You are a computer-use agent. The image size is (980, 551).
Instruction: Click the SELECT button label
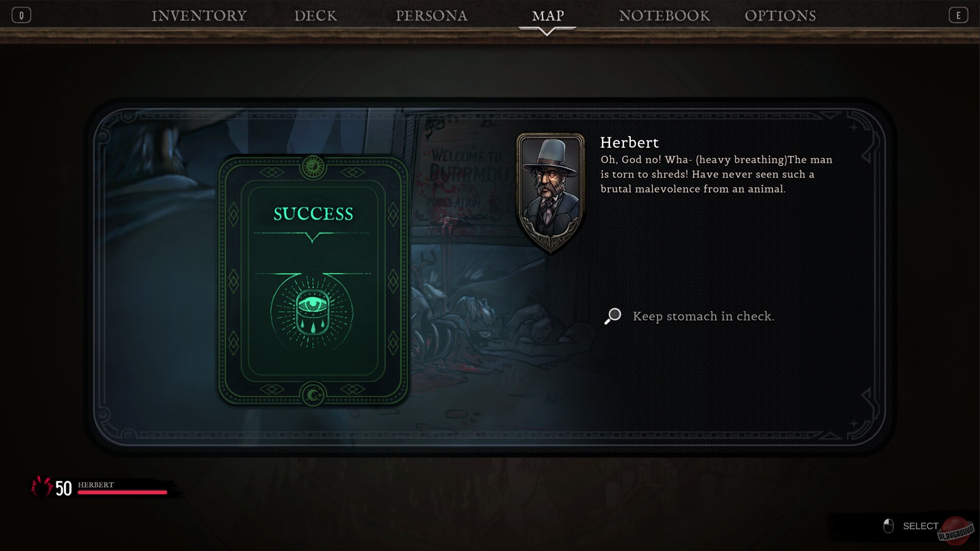click(x=920, y=526)
